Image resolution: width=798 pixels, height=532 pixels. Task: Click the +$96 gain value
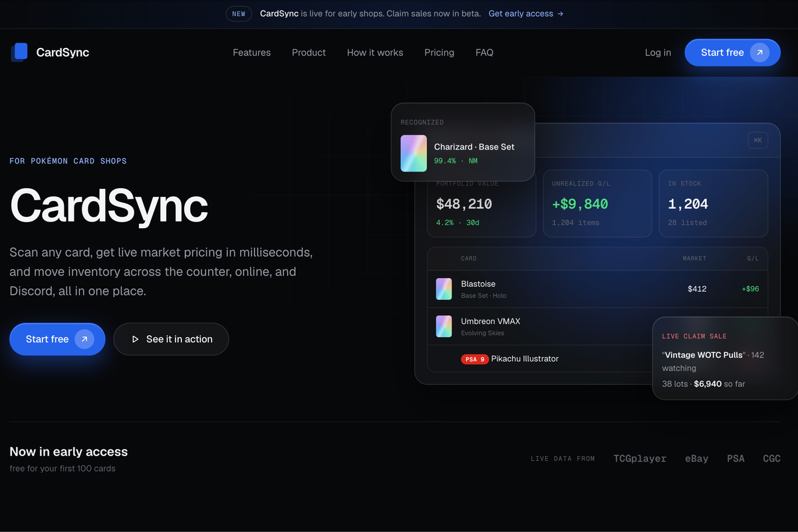(x=750, y=289)
